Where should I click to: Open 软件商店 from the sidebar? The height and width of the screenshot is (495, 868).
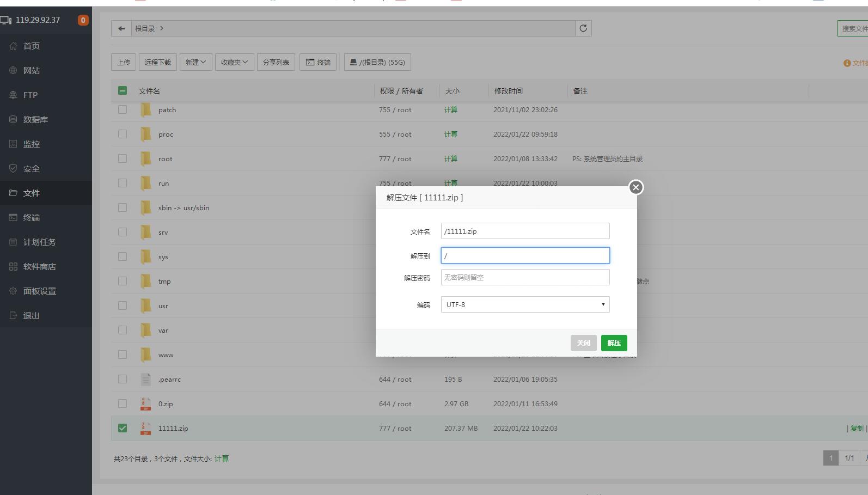click(x=39, y=266)
